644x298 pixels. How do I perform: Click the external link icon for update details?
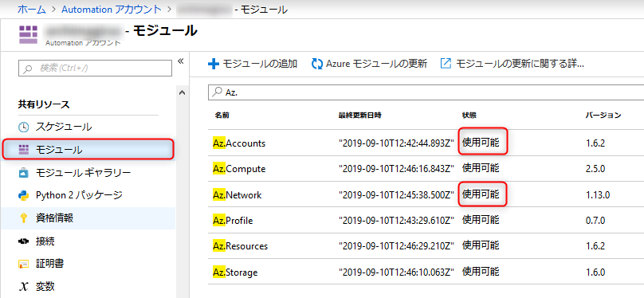(x=446, y=64)
